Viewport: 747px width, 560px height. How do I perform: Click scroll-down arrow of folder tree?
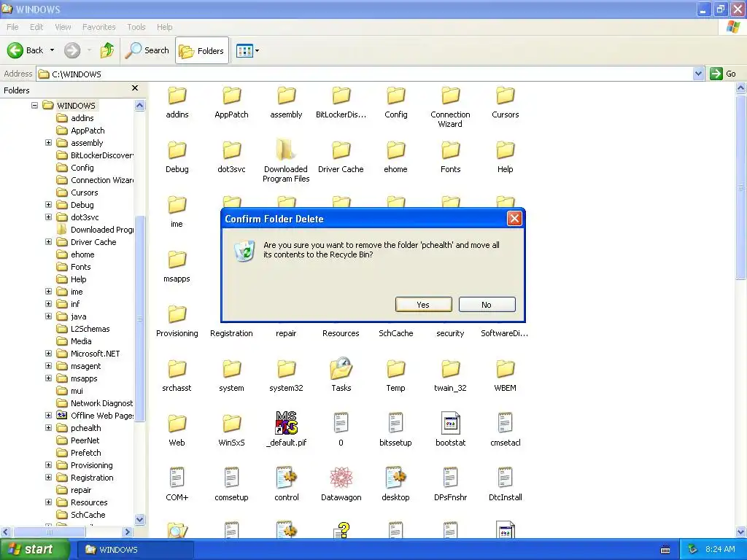(139, 519)
